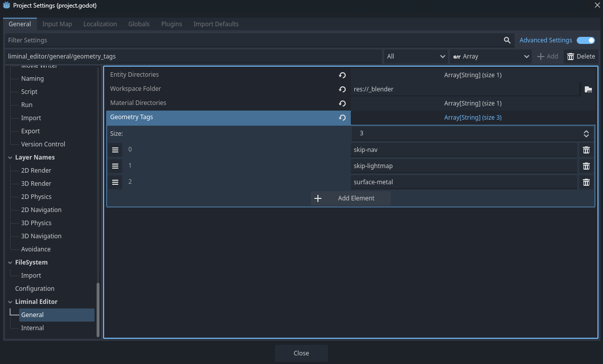The width and height of the screenshot is (603, 364).
Task: Click the Godot logo in the title bar
Action: click(7, 6)
